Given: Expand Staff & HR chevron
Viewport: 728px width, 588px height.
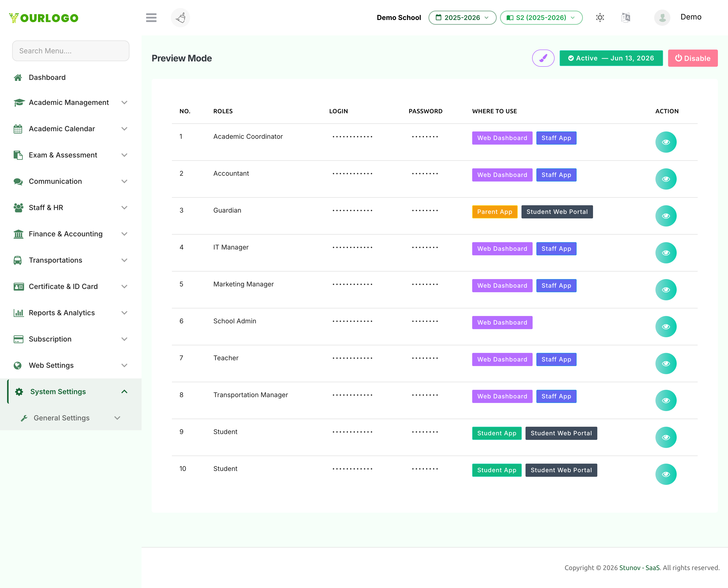Looking at the screenshot, I should point(124,208).
